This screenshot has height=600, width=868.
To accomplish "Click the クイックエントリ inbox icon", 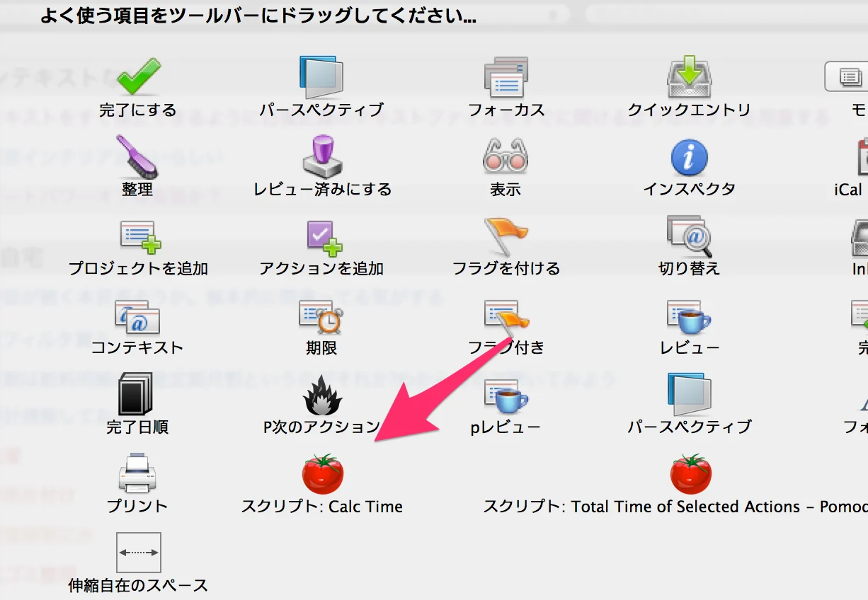I will (x=689, y=77).
